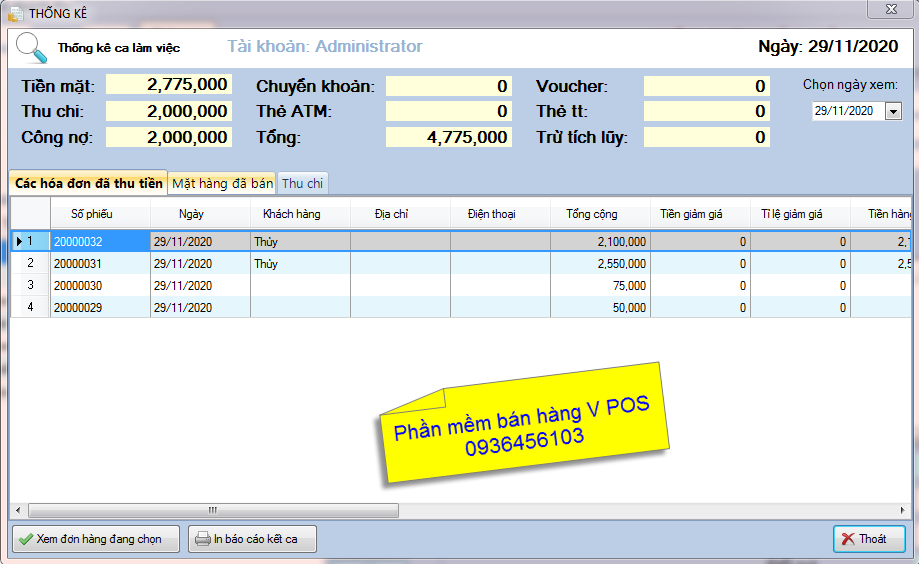The width and height of the screenshot is (919, 564).
Task: Select Các hóa đơn đã thu tiền tab
Action: pos(88,184)
